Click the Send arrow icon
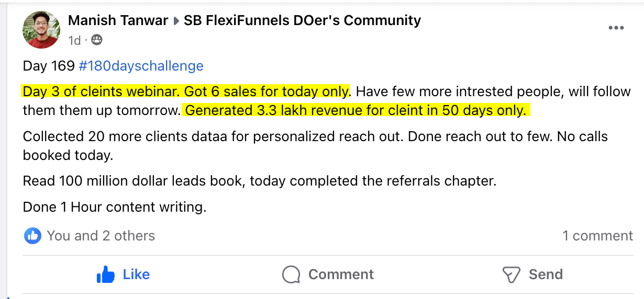Image resolution: width=644 pixels, height=299 pixels. [510, 274]
